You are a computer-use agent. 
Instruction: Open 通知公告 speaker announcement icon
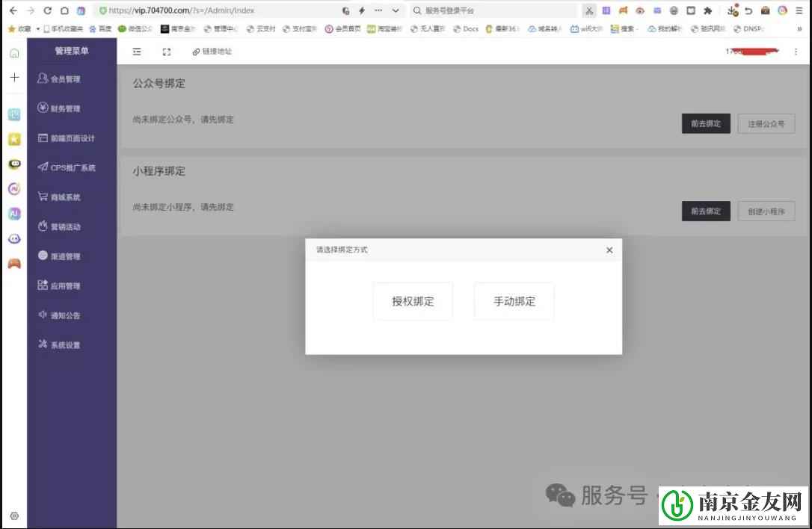41,315
